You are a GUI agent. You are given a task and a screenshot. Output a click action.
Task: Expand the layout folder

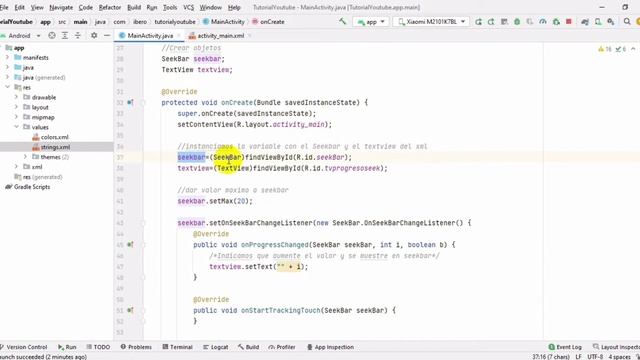(16, 107)
